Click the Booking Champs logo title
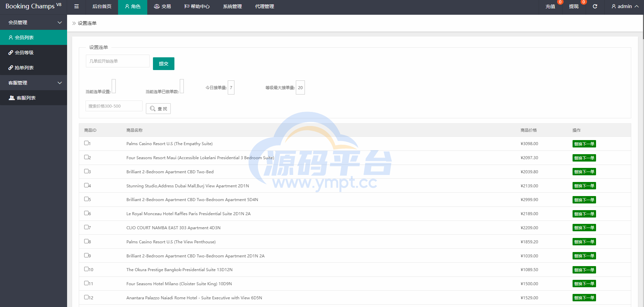Image resolution: width=644 pixels, height=307 pixels. point(34,6)
